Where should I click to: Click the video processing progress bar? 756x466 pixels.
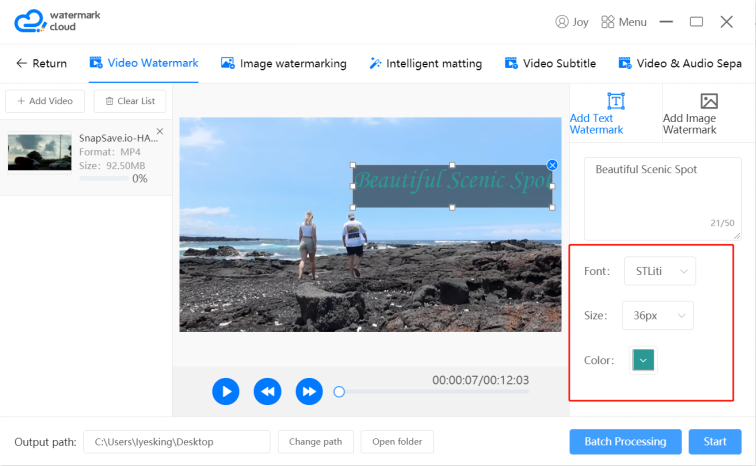[104, 179]
